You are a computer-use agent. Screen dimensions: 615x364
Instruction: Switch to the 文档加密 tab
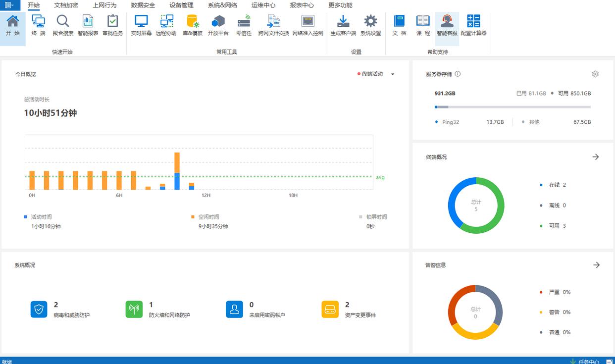click(x=66, y=5)
